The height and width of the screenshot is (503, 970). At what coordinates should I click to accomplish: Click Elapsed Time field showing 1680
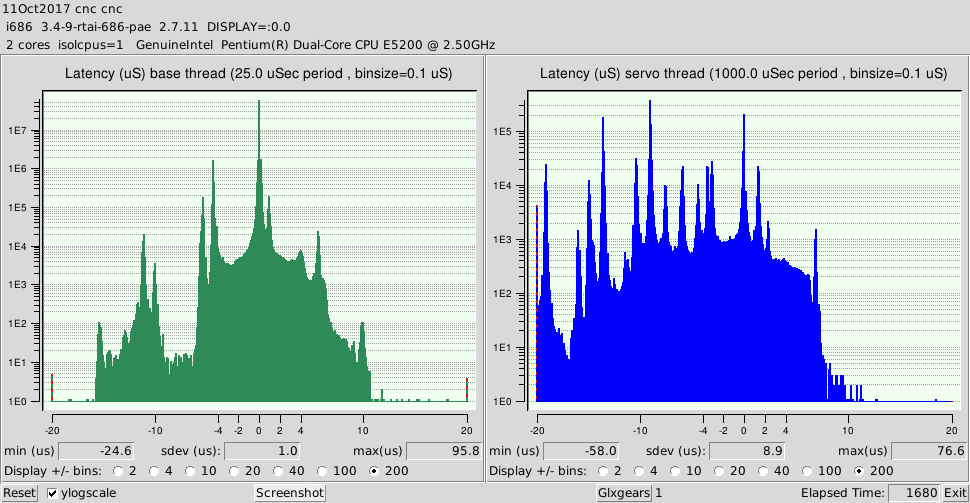coord(914,493)
